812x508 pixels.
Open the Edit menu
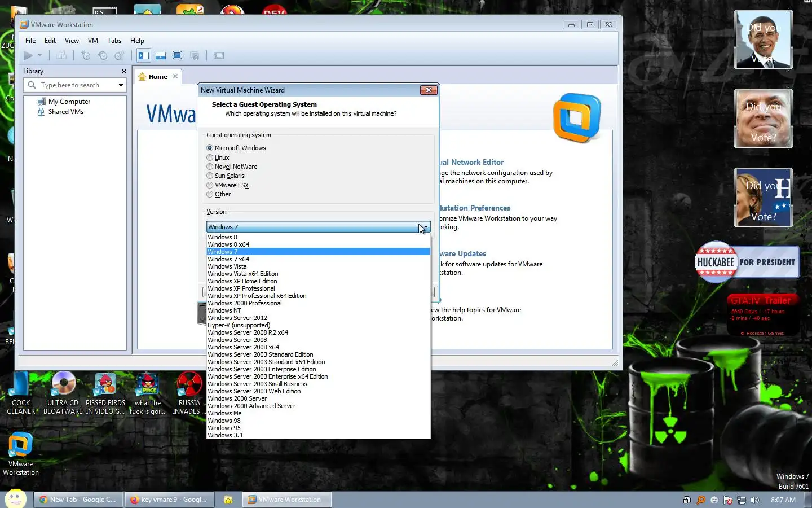50,41
